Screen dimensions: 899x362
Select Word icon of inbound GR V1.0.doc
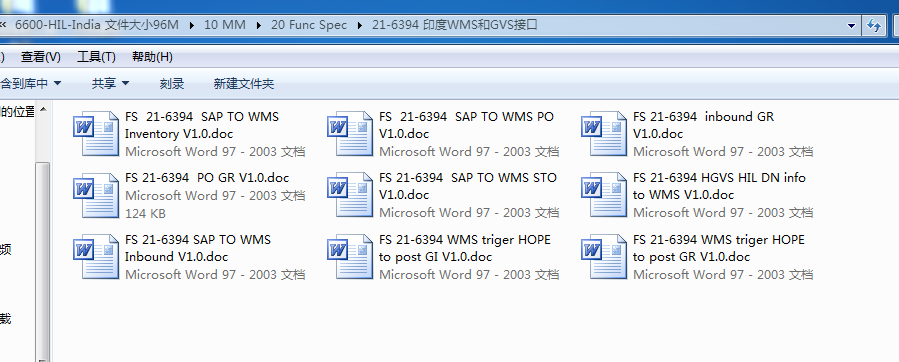(604, 134)
